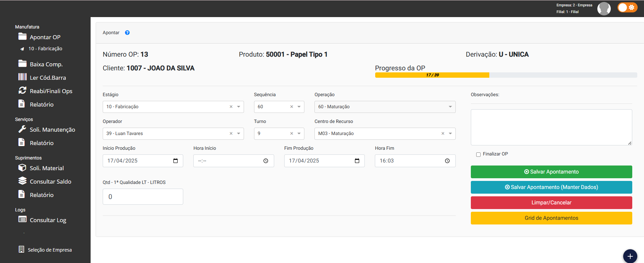The height and width of the screenshot is (263, 644).
Task: Open the Suprimentos Relatório document icon
Action: 21,194
